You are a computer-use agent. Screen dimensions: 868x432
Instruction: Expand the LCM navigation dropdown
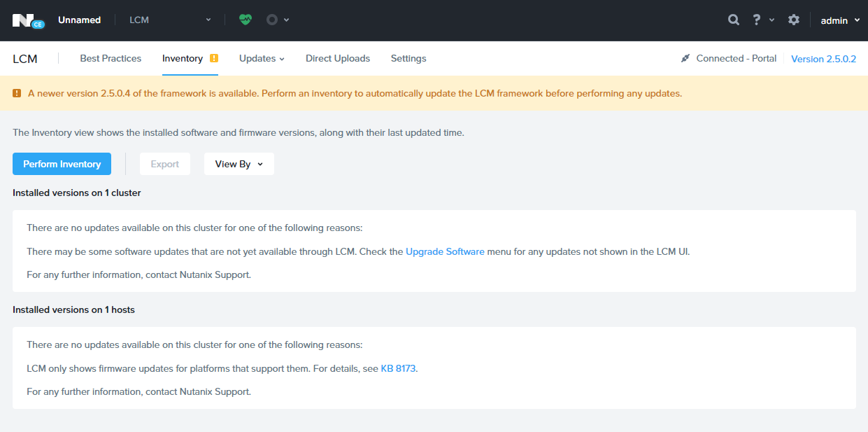(170, 20)
